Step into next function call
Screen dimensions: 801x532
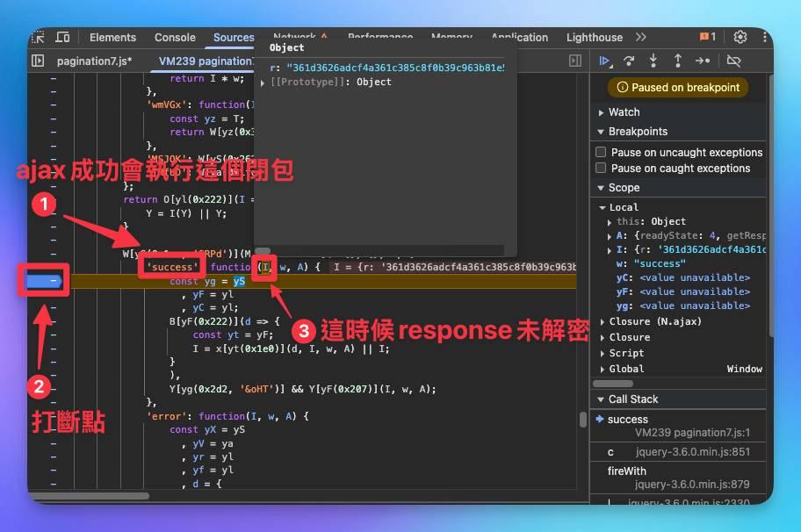pos(653,61)
